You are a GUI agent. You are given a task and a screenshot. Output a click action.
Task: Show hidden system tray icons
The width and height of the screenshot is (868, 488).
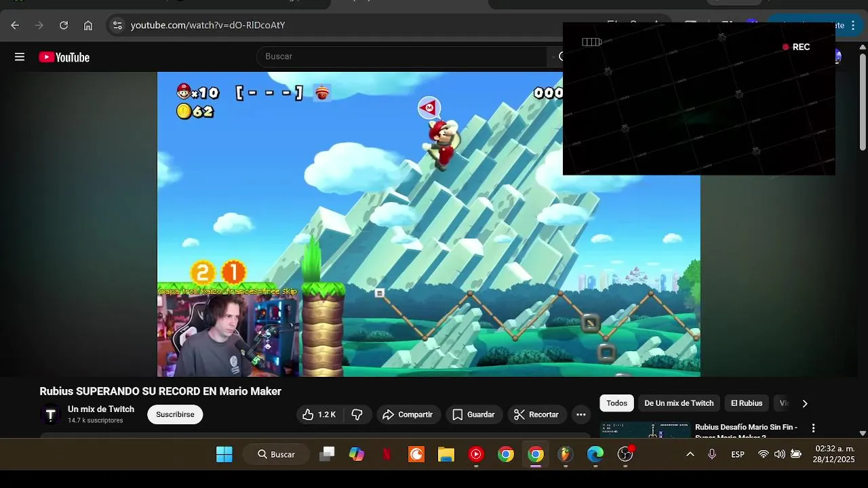tap(690, 454)
